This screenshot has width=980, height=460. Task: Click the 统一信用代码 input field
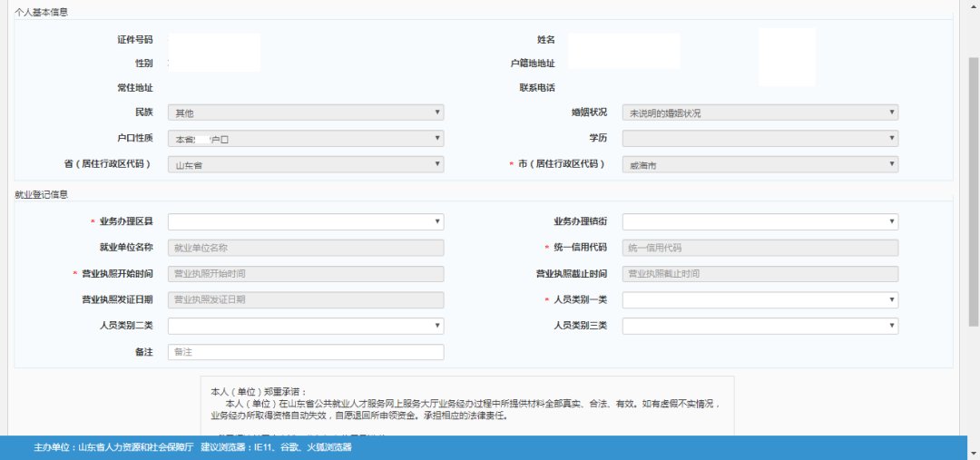tap(759, 248)
